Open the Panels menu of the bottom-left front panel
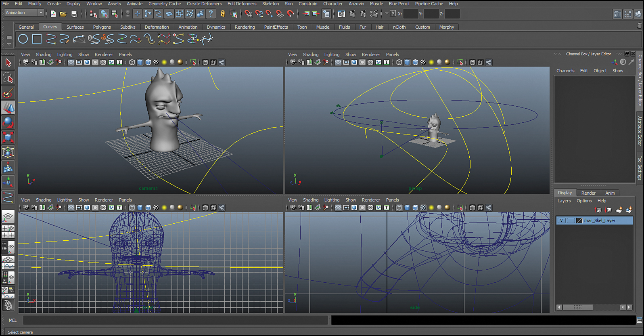 pyautogui.click(x=125, y=200)
